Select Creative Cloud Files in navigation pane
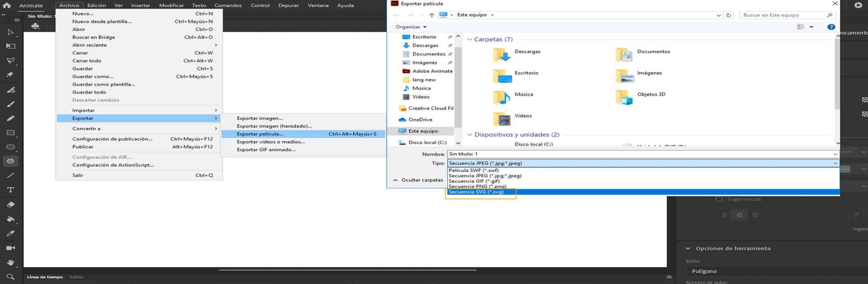This screenshot has width=868, height=284. pos(426,108)
